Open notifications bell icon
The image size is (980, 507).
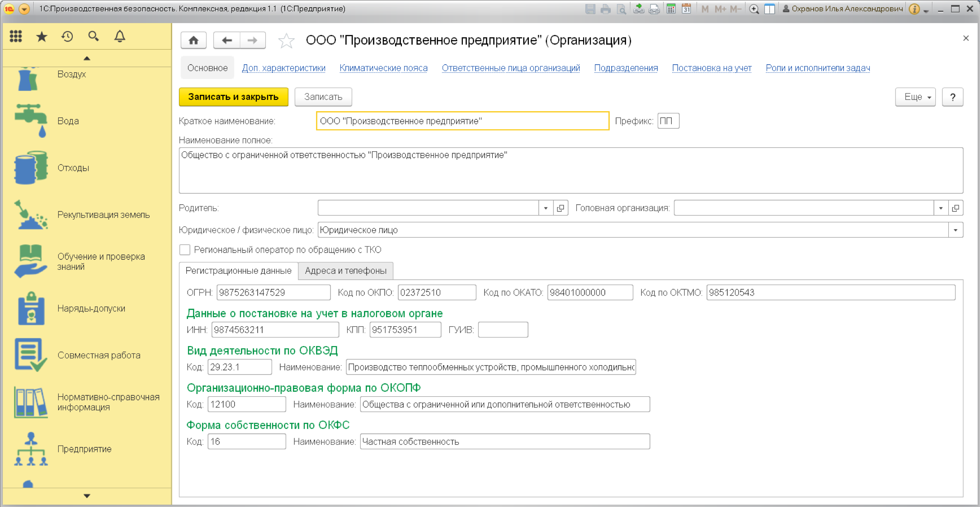click(x=120, y=36)
